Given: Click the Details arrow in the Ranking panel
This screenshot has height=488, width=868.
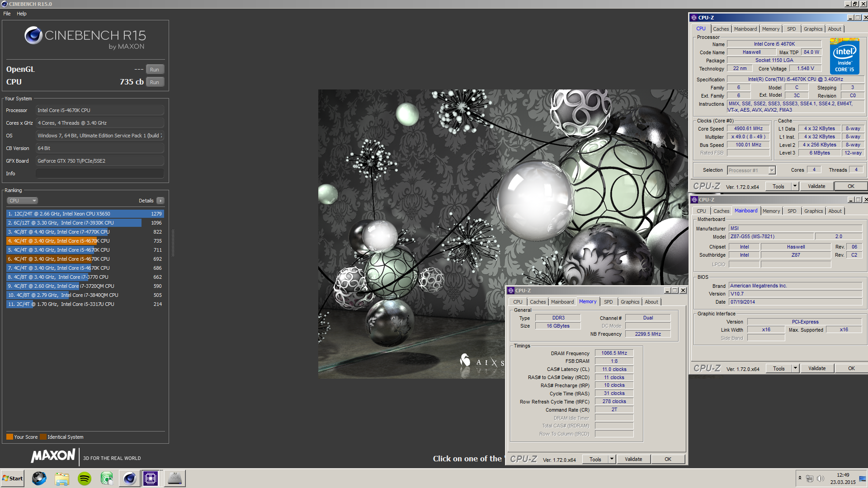Looking at the screenshot, I should (160, 201).
